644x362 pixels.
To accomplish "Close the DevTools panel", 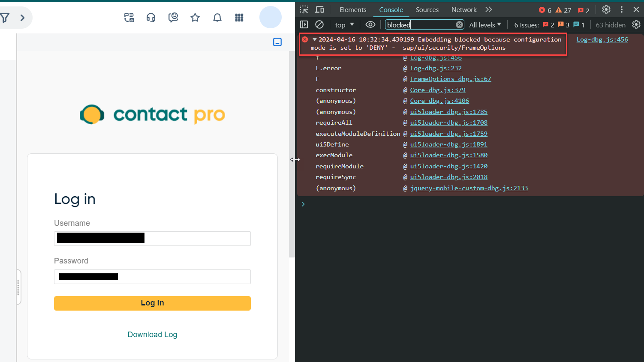I will click(x=636, y=9).
